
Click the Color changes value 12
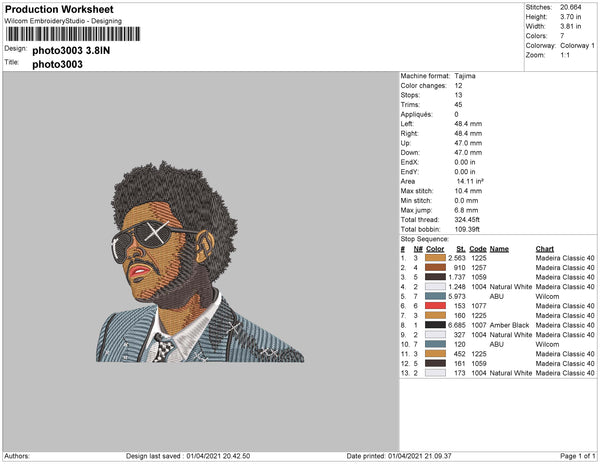pyautogui.click(x=458, y=86)
